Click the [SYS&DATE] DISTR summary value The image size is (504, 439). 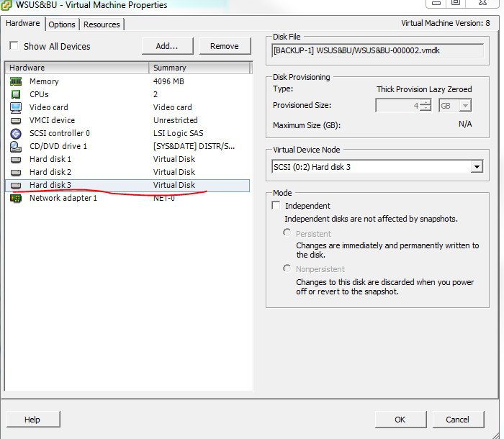[194, 146]
